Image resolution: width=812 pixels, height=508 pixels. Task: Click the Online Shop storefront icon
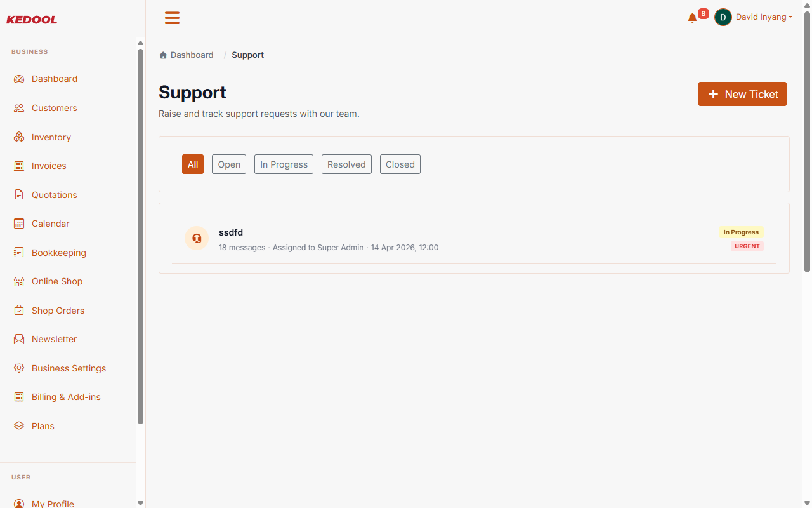[19, 281]
